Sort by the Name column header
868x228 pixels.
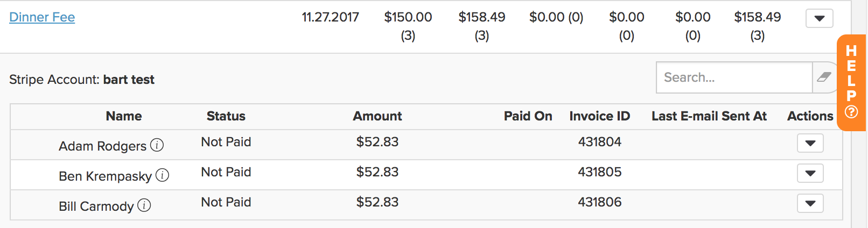(x=124, y=116)
